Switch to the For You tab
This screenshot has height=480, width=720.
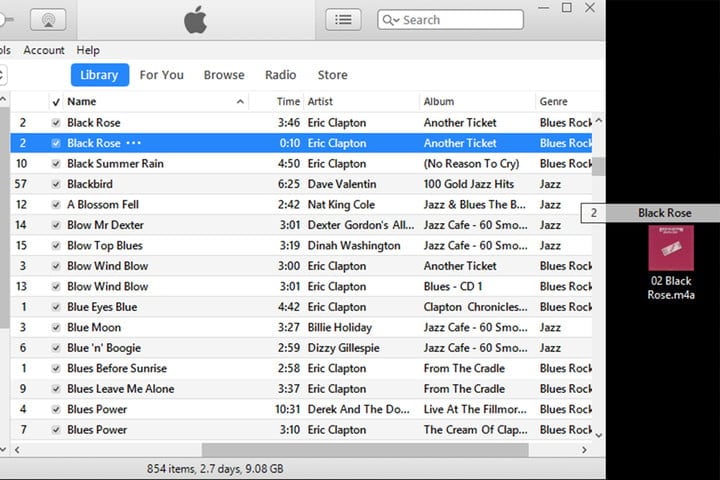(x=162, y=75)
